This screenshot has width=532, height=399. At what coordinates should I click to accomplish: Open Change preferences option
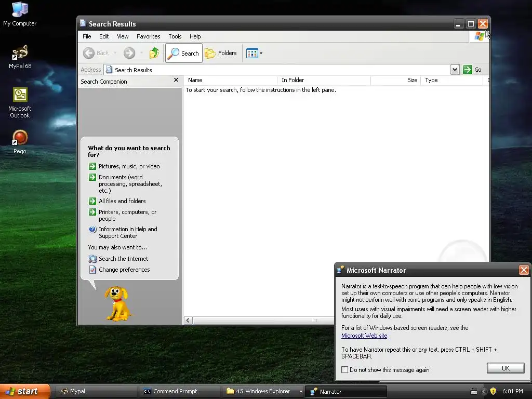point(119,270)
